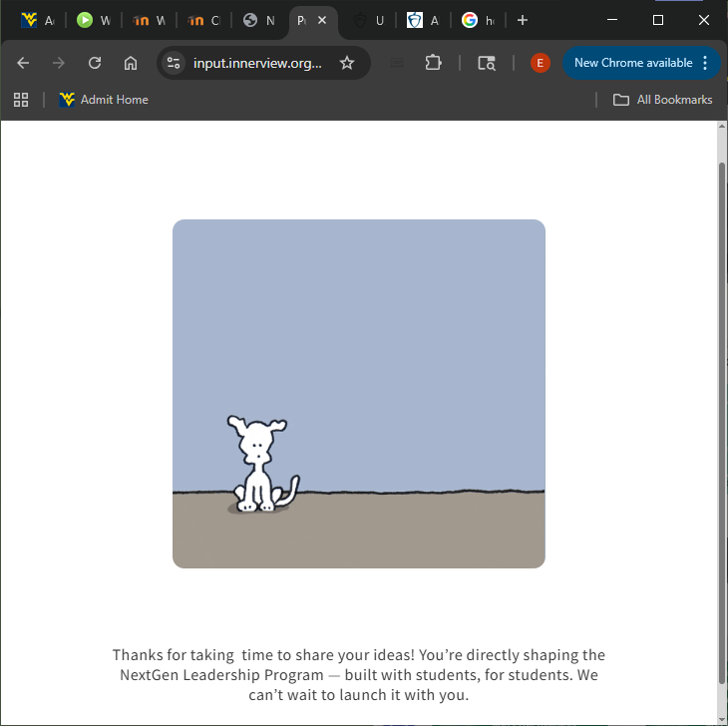Viewport: 728px width, 726px height.
Task: Switch to the globe icon tab
Action: [259, 20]
